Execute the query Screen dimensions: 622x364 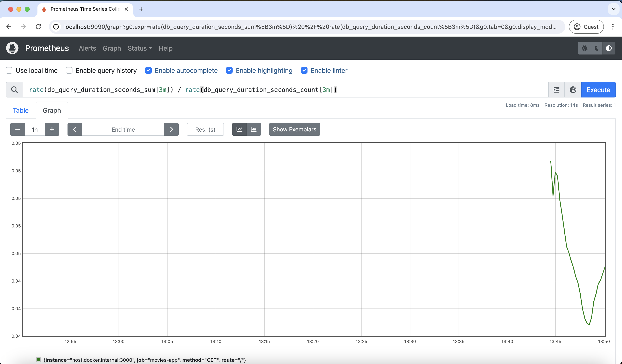click(x=598, y=90)
